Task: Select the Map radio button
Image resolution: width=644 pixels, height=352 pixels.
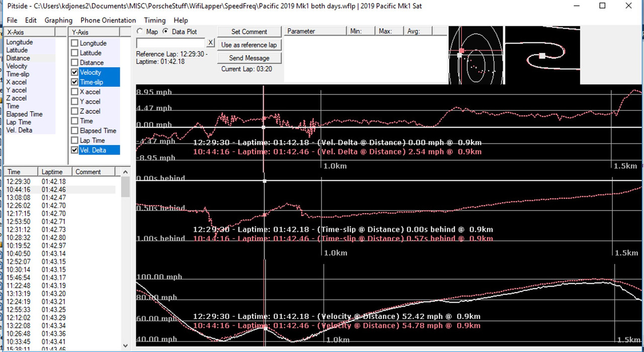Action: pos(139,32)
